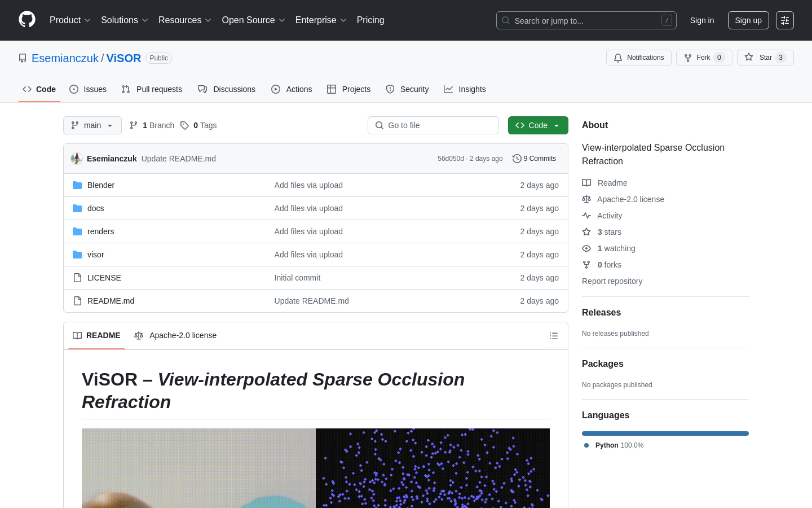The height and width of the screenshot is (508, 812).
Task: Open the Issues tab
Action: pyautogui.click(x=88, y=89)
